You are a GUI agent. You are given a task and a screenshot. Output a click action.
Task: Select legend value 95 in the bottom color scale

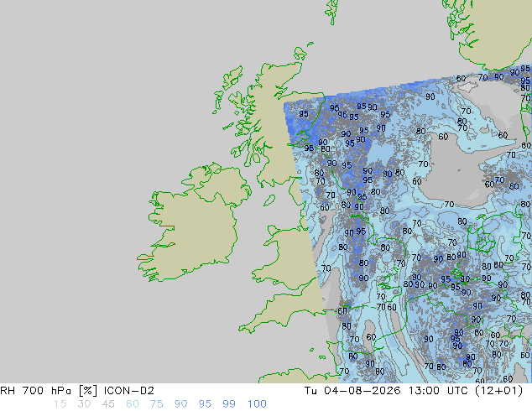205,404
